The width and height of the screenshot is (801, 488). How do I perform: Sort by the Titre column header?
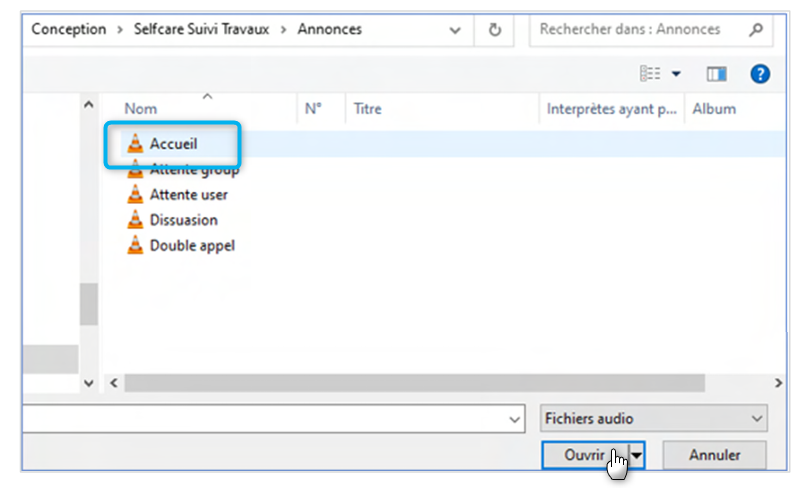pyautogui.click(x=367, y=109)
